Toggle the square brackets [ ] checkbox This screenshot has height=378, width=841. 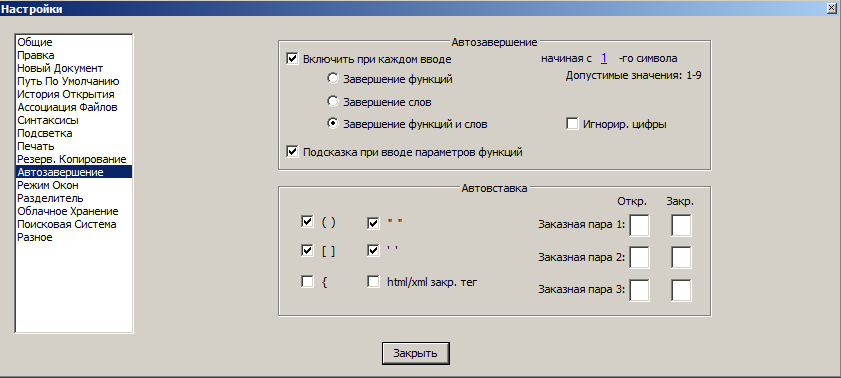(x=307, y=250)
